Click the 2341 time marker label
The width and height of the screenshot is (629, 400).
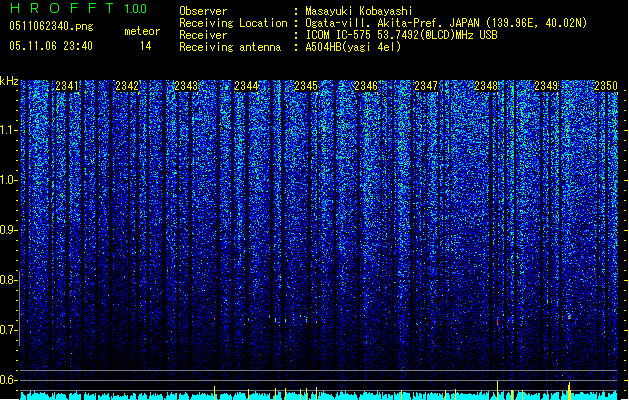click(x=67, y=86)
